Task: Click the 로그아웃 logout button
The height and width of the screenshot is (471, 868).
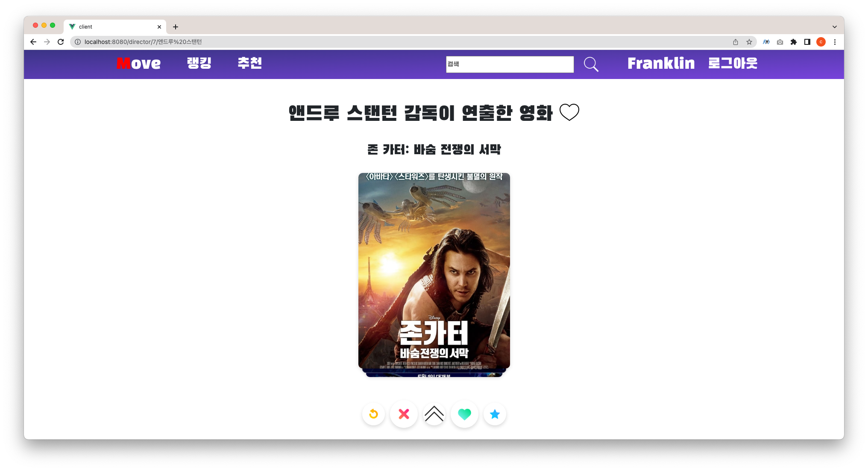Action: (x=733, y=63)
